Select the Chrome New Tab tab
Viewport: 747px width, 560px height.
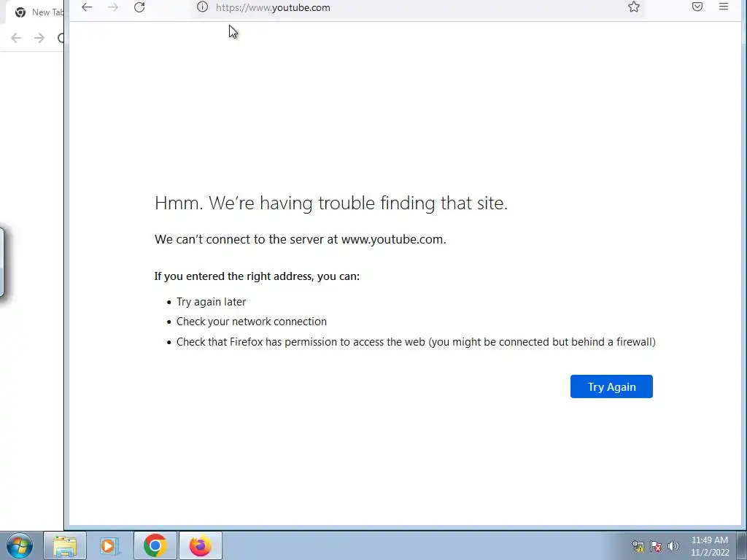tap(37, 12)
